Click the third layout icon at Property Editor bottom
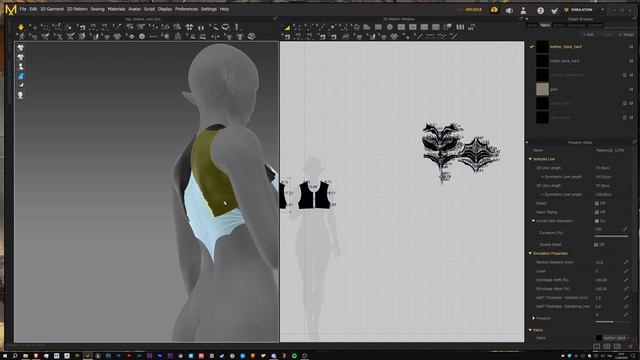The width and height of the screenshot is (640, 360). [x=617, y=347]
